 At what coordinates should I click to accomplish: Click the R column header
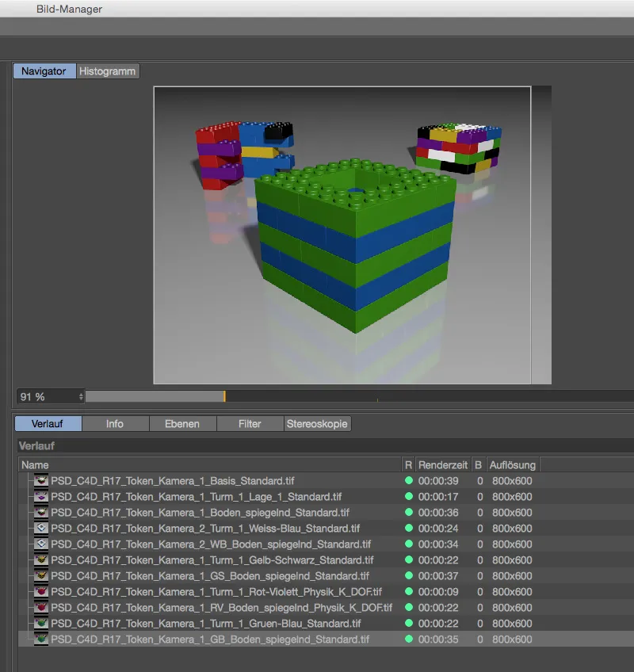click(x=408, y=465)
